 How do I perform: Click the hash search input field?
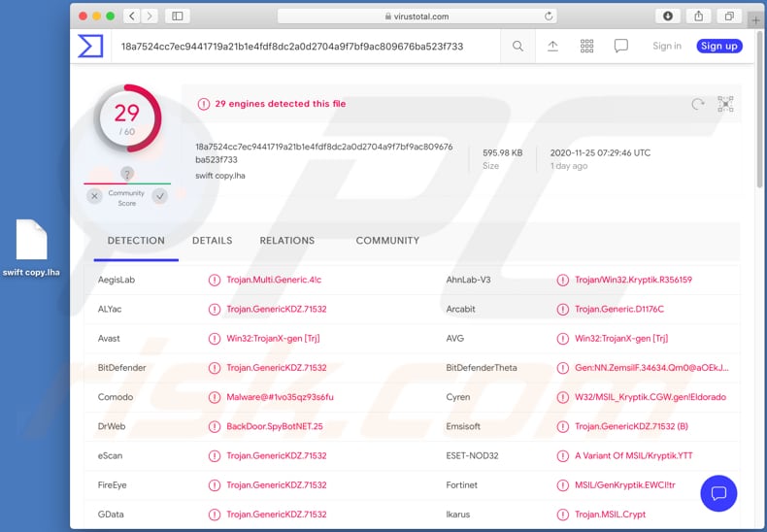tap(306, 47)
